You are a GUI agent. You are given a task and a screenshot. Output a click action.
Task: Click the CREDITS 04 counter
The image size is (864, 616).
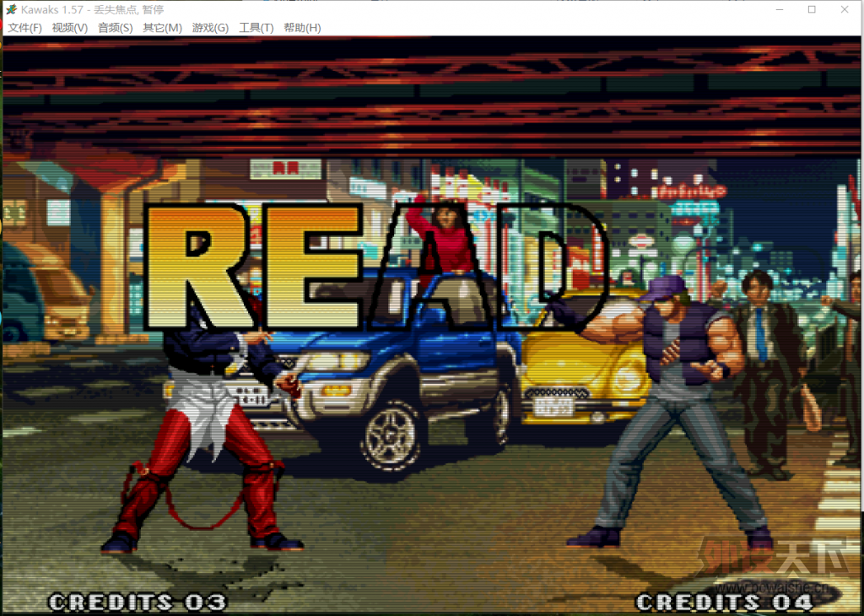725,602
